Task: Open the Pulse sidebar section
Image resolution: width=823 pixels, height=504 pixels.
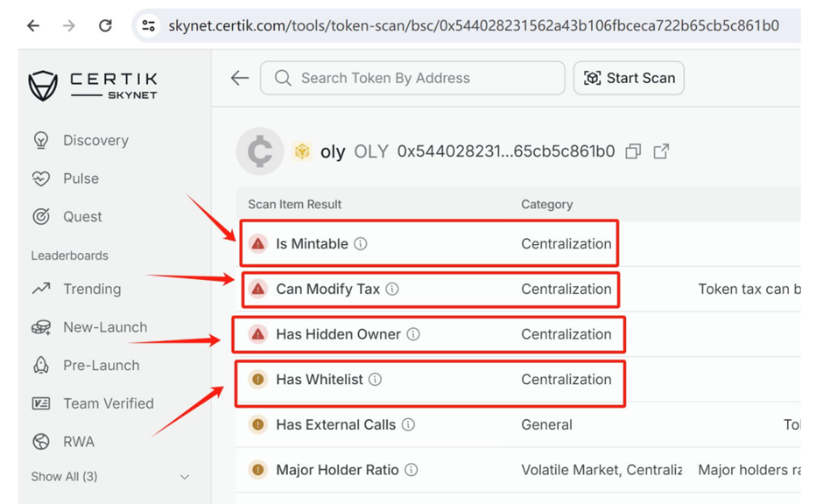Action: [81, 178]
